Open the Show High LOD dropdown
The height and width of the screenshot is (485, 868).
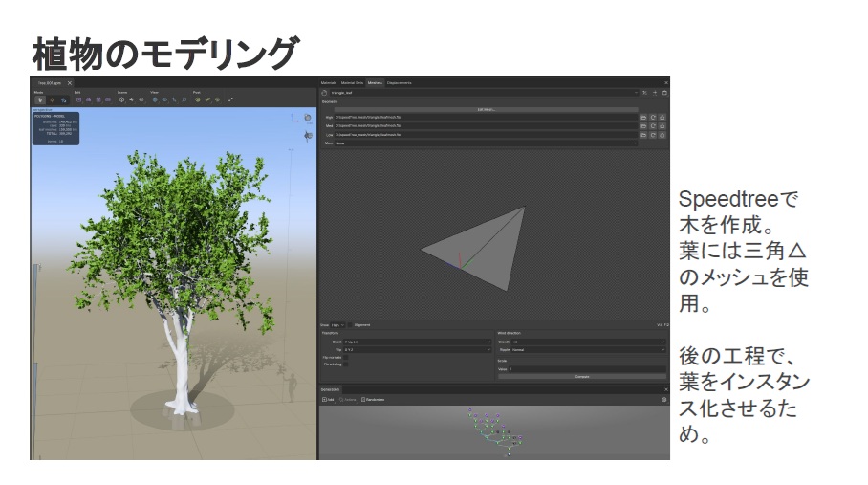pos(337,324)
